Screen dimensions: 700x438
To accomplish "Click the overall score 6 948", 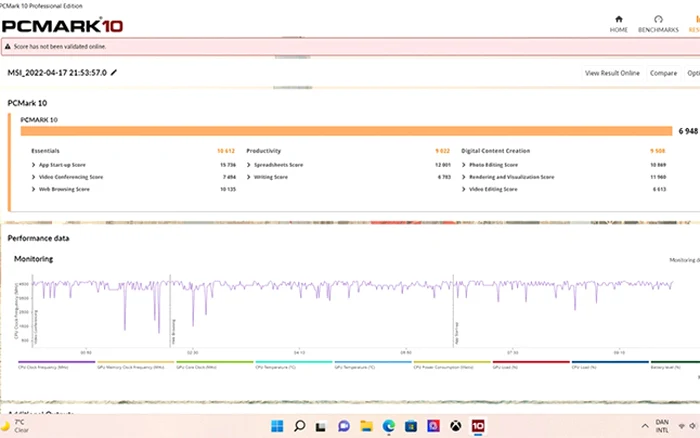I will coord(688,131).
